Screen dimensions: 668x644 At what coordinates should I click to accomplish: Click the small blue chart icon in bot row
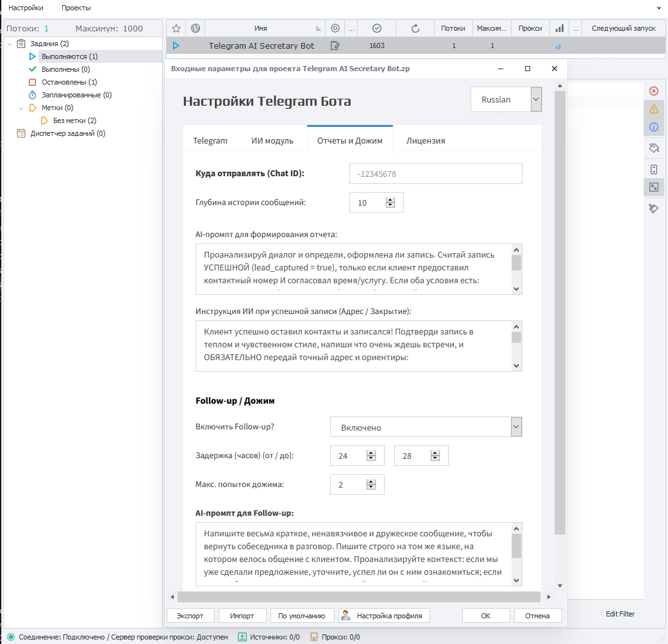coord(558,47)
